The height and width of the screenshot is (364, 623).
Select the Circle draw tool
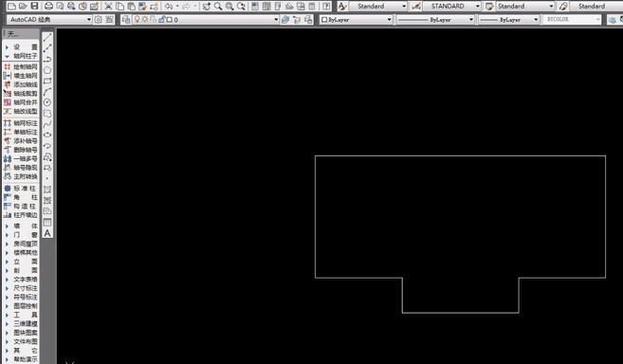47,102
